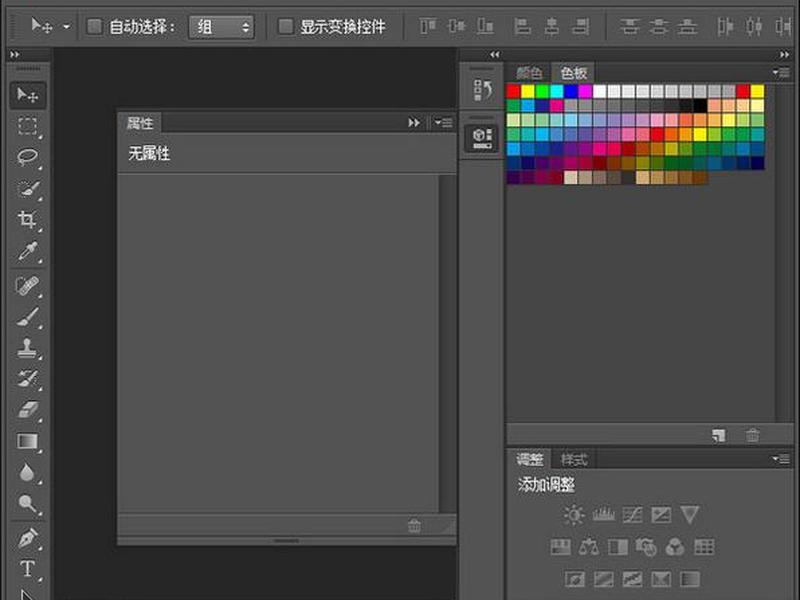Select the Eyedropper tool

point(28,252)
